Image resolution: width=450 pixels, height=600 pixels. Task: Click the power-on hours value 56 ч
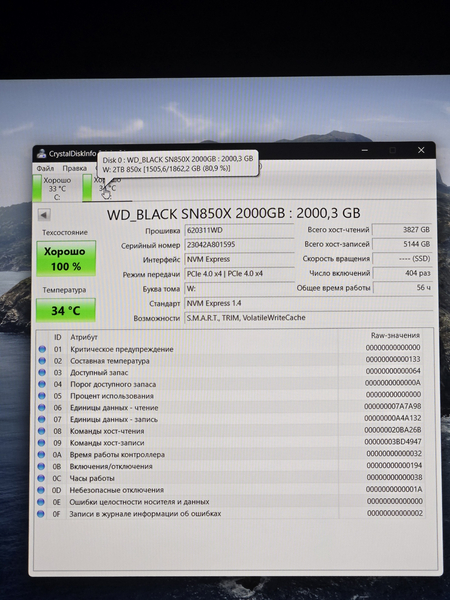[402, 288]
